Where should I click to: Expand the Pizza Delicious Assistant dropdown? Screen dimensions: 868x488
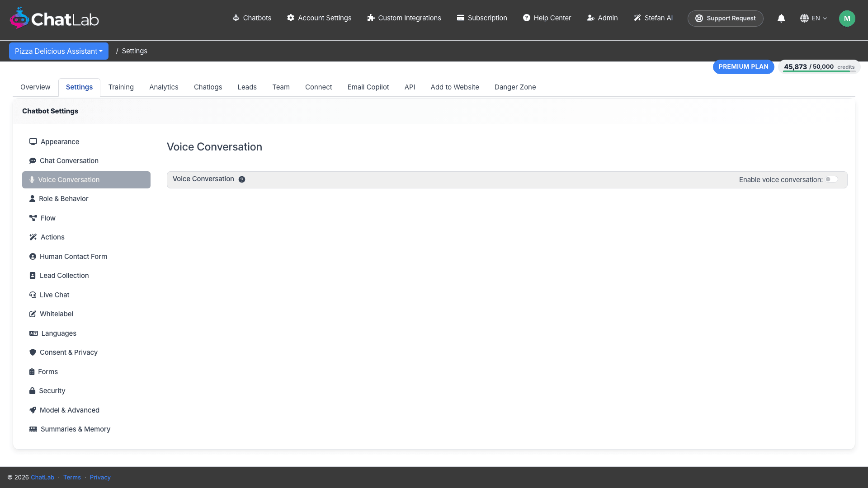point(59,51)
